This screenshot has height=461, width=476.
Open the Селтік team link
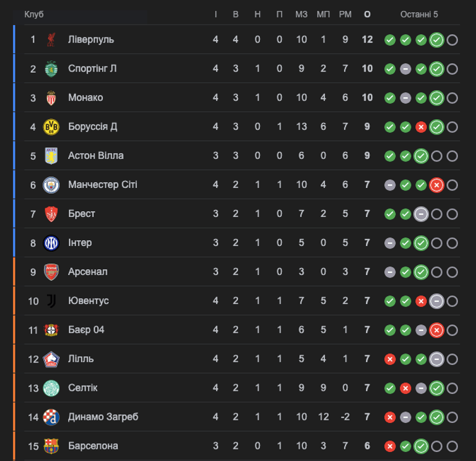83,388
